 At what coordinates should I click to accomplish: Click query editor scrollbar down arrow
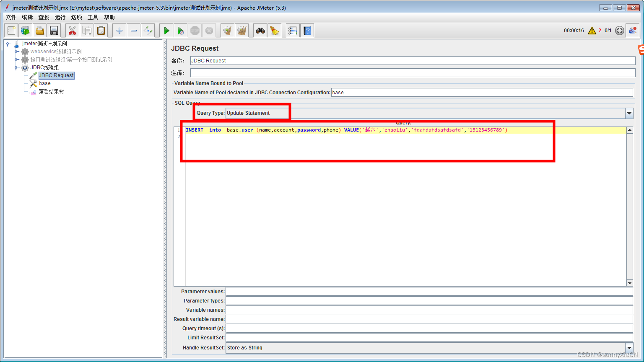coord(630,283)
